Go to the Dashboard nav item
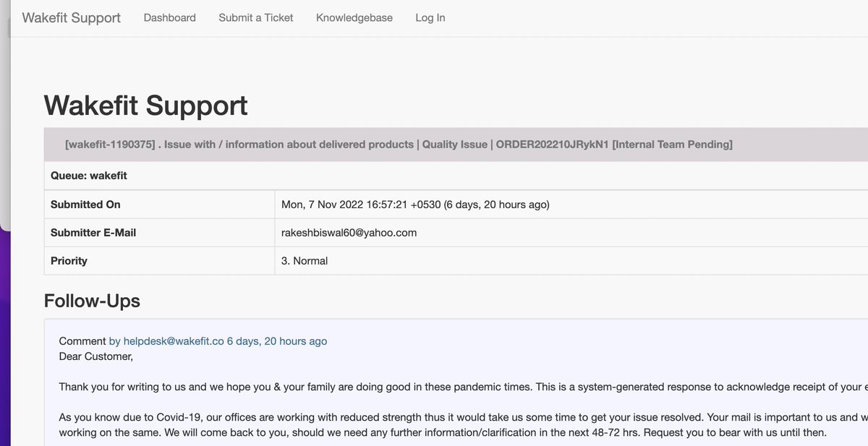868x446 pixels. coord(169,17)
